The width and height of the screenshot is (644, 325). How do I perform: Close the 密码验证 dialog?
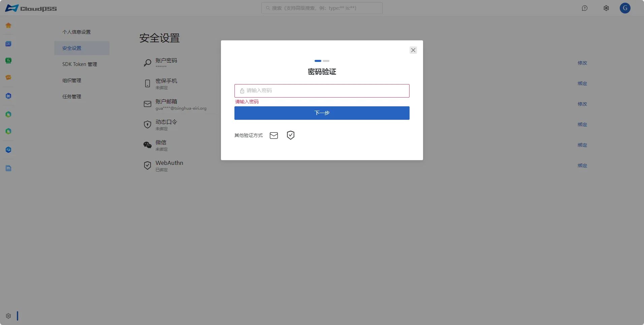click(413, 50)
